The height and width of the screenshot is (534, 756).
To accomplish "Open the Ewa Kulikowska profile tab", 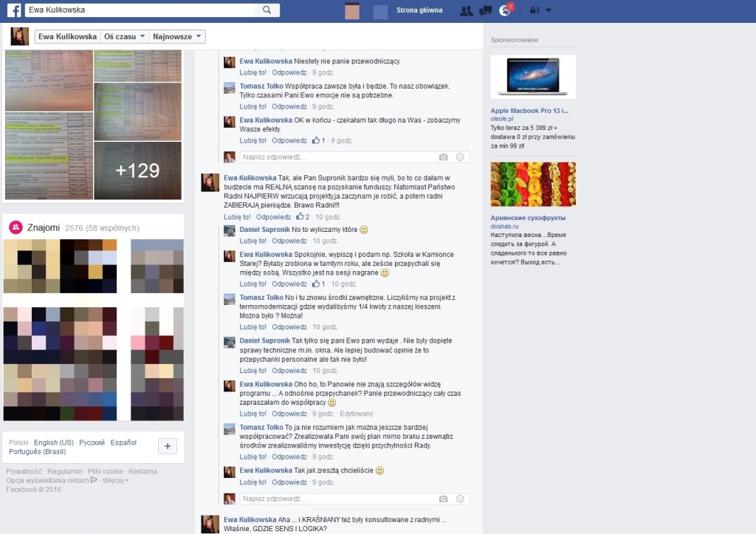I will coord(67,37).
